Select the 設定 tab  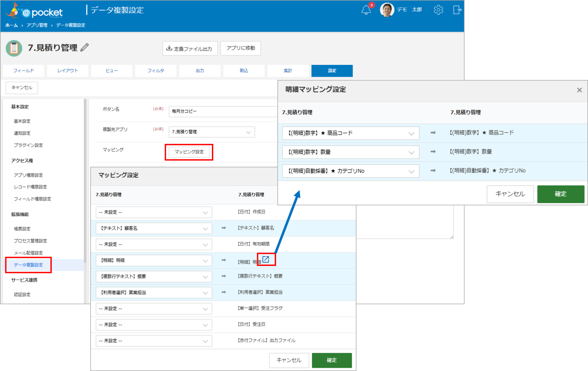pos(332,71)
